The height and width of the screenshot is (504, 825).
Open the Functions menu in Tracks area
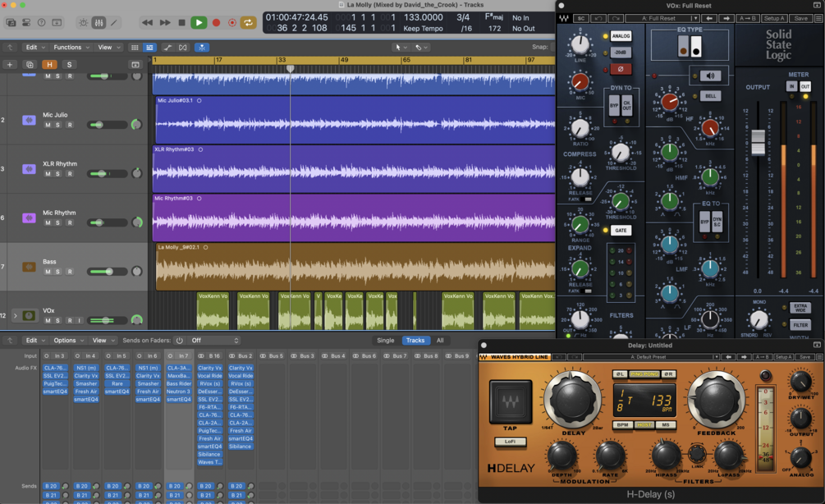tap(71, 48)
